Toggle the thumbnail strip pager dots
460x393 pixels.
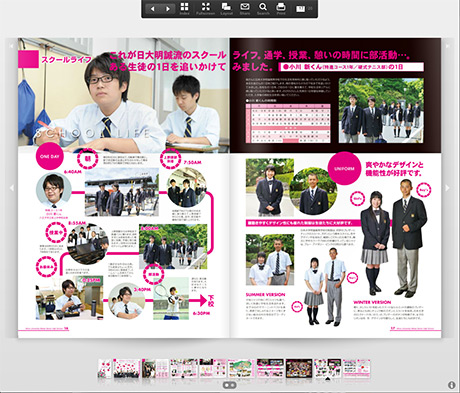point(230,385)
